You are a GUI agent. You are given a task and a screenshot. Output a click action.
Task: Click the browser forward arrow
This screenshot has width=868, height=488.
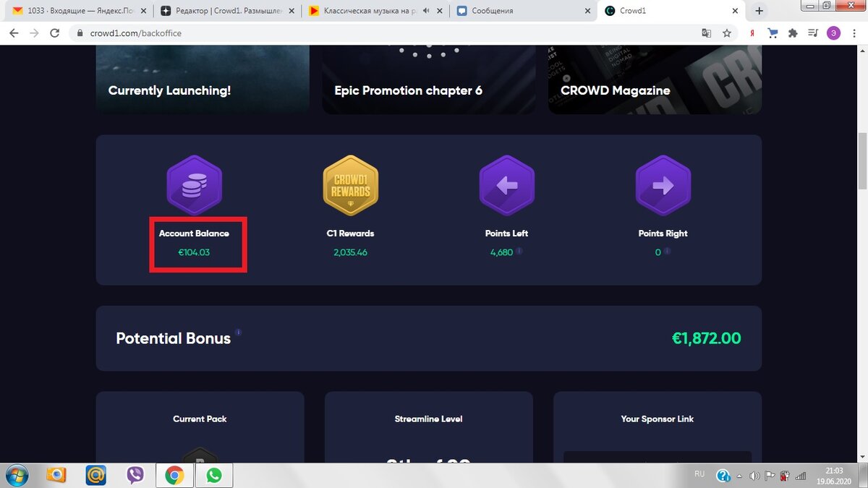[34, 33]
